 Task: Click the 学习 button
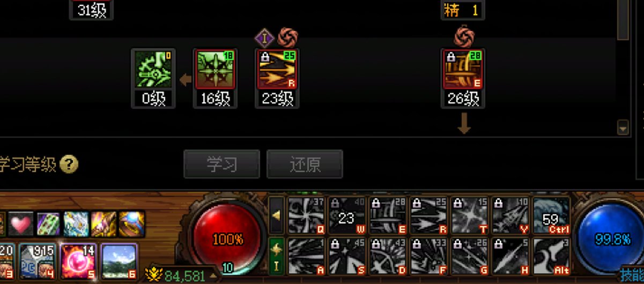tap(221, 164)
